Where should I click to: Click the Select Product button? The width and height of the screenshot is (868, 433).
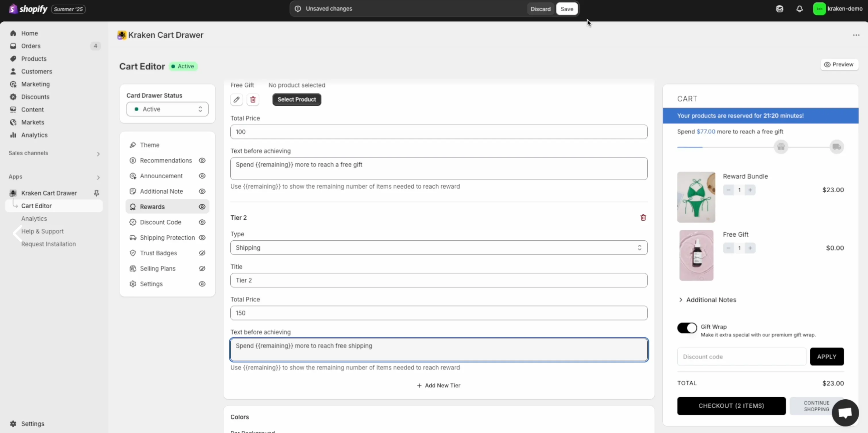pos(296,99)
